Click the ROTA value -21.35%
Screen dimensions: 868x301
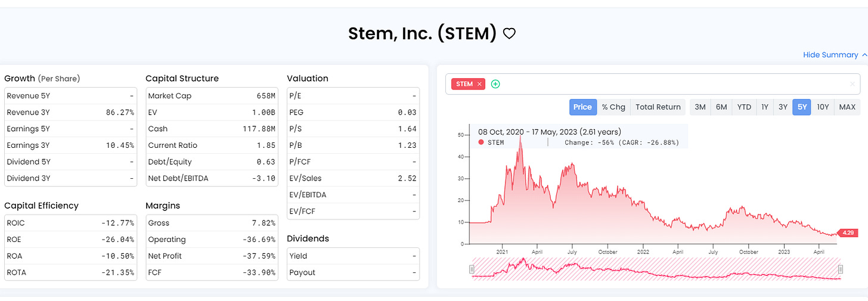(118, 272)
